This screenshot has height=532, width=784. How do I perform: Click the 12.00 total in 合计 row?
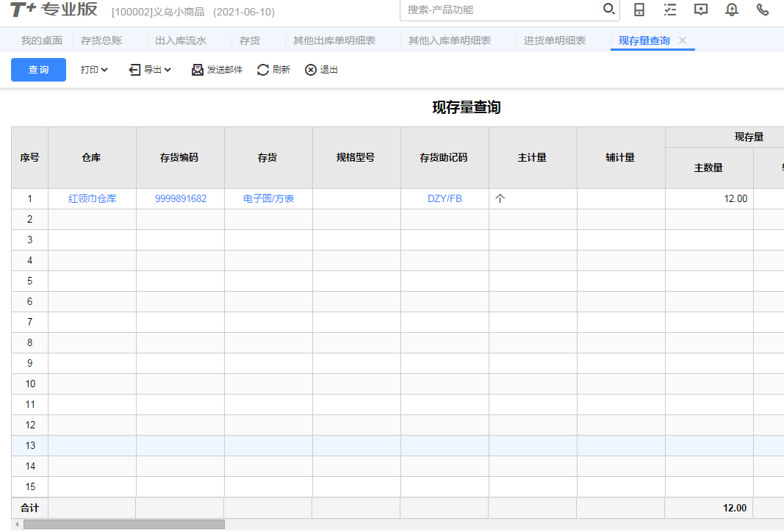click(x=735, y=508)
